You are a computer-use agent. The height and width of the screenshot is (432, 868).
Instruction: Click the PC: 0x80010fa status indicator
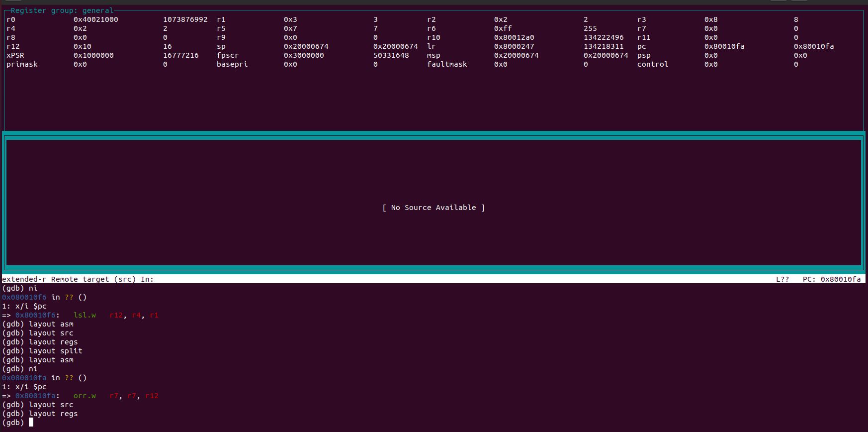tap(831, 279)
